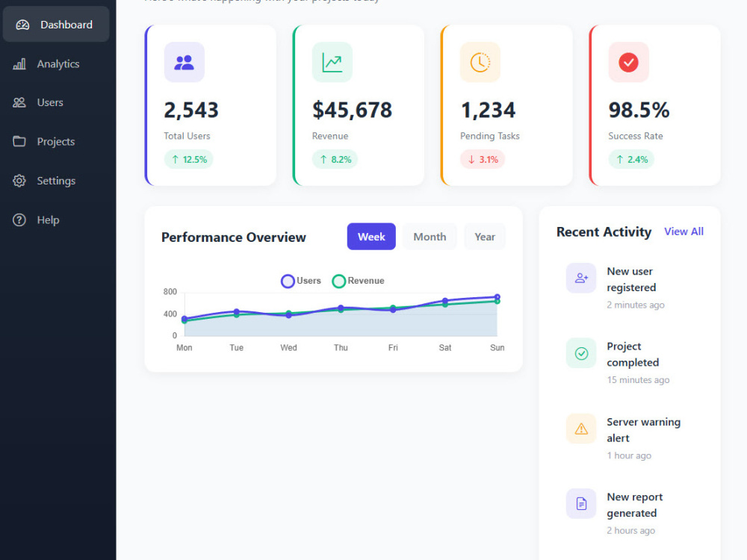Image resolution: width=747 pixels, height=560 pixels.
Task: Click the Revenue card trend chart icon
Action: (332, 63)
